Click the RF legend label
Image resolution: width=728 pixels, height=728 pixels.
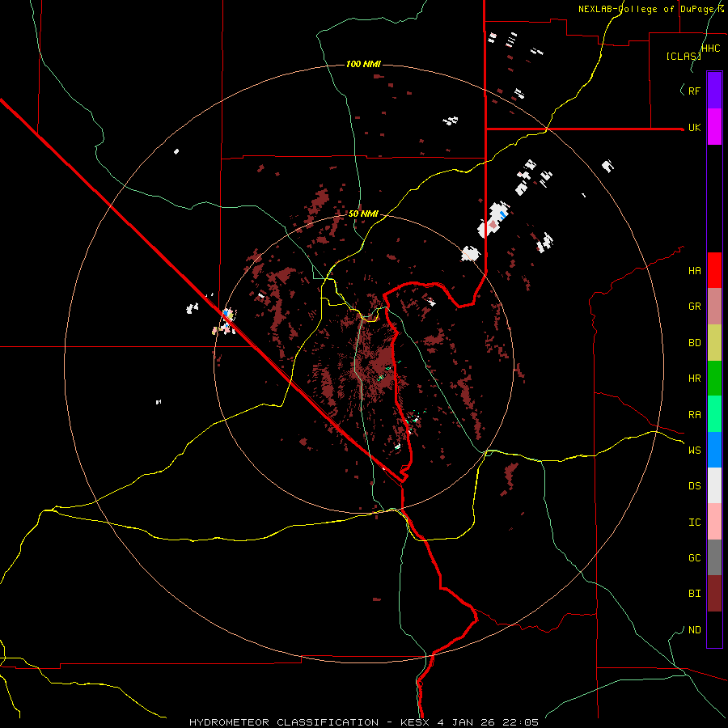coord(694,91)
